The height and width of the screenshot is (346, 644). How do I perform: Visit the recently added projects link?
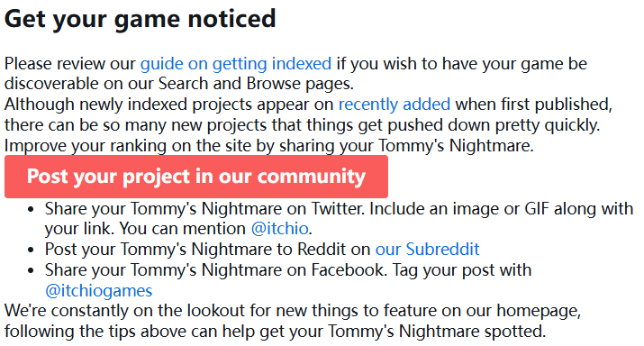[x=395, y=105]
